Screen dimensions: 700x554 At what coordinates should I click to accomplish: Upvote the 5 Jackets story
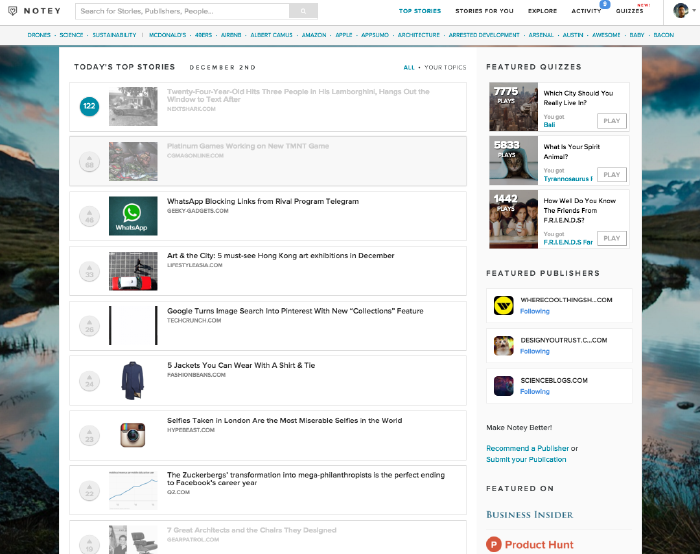(x=89, y=381)
